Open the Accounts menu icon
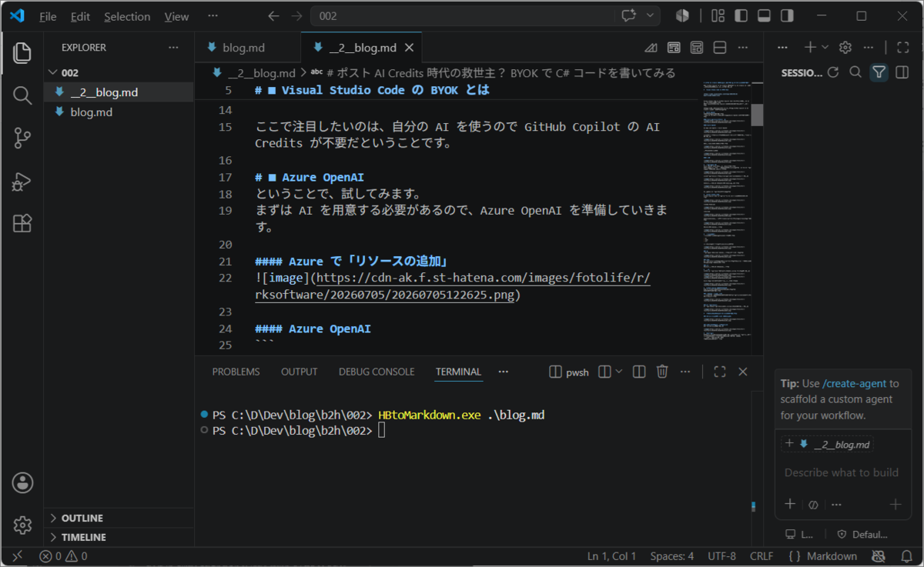Viewport: 924px width, 567px height. [22, 483]
